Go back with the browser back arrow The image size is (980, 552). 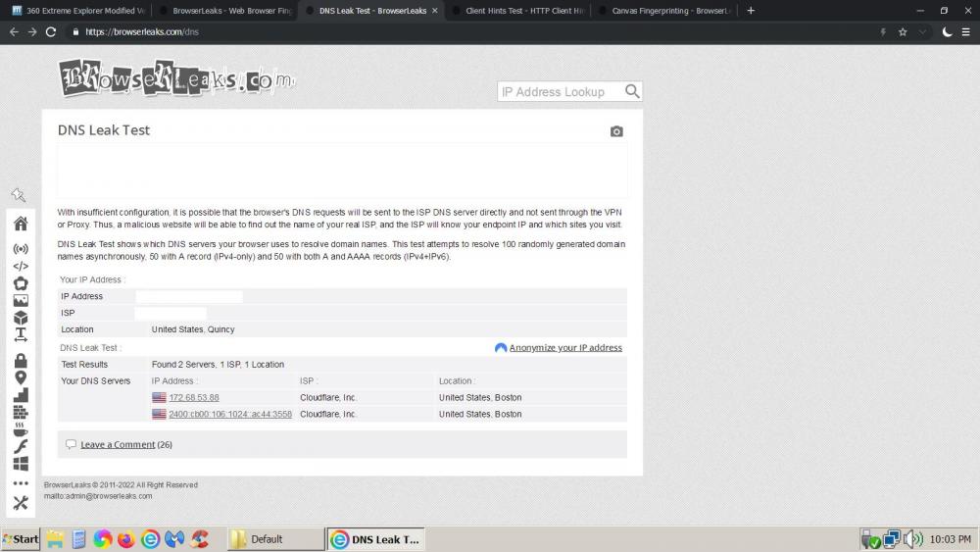click(x=14, y=32)
